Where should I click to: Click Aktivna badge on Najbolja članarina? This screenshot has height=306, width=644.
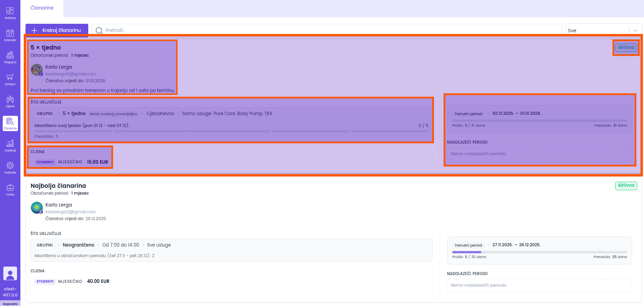pyautogui.click(x=626, y=185)
